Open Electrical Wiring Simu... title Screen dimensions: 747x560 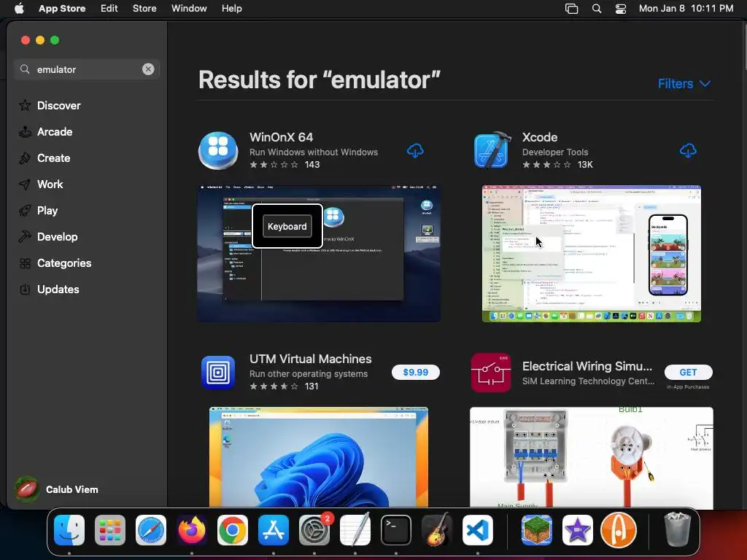point(587,366)
